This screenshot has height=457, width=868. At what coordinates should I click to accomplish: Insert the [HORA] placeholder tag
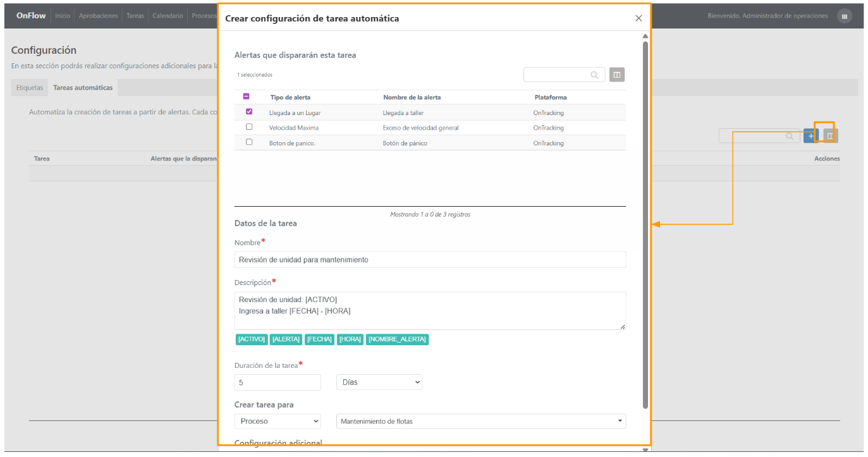point(350,339)
